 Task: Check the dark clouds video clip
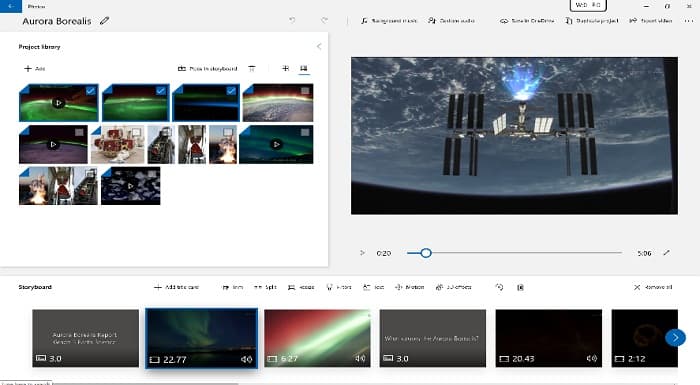152,174
